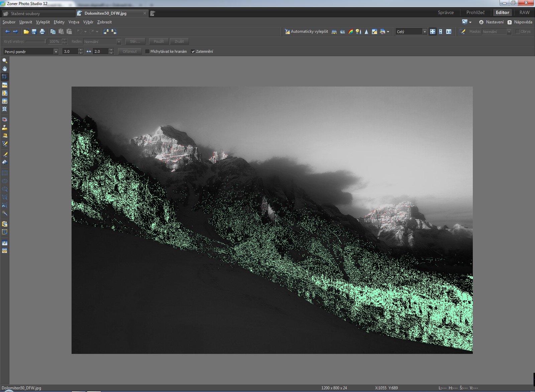Select the Zoom magnifier tool
The height and width of the screenshot is (392, 535).
point(5,61)
